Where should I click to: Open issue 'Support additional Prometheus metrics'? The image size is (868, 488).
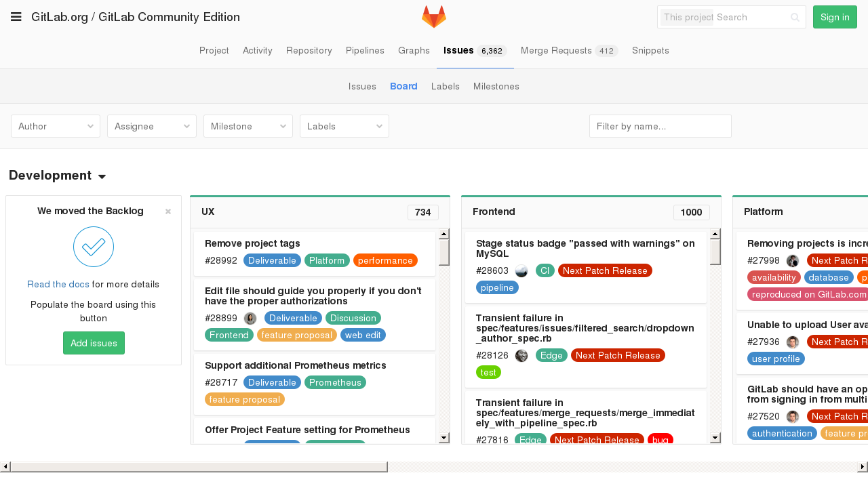pos(296,365)
